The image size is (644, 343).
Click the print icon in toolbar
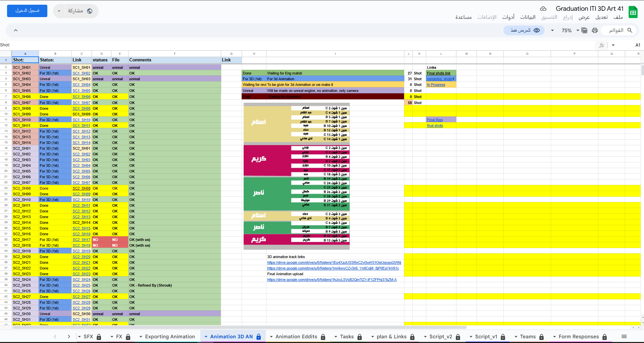point(595,31)
